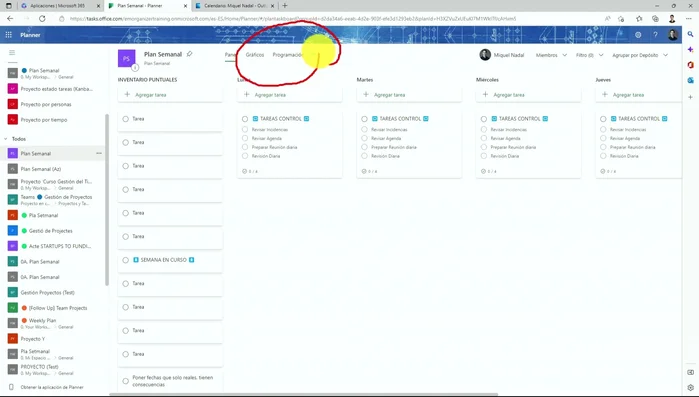Click the Martes bucket title
Screen dimensions: 699x397
pyautogui.click(x=365, y=80)
